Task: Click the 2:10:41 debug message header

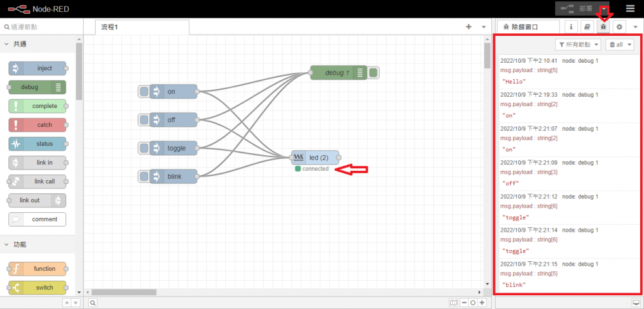Action: pyautogui.click(x=549, y=60)
